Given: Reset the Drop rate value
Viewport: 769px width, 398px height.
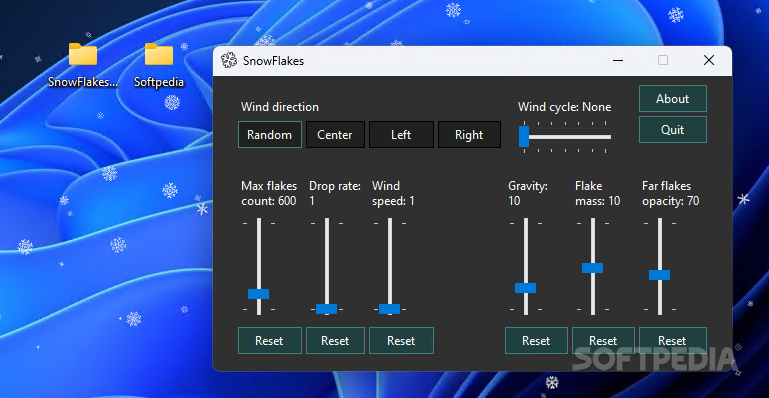Looking at the screenshot, I should 335,341.
